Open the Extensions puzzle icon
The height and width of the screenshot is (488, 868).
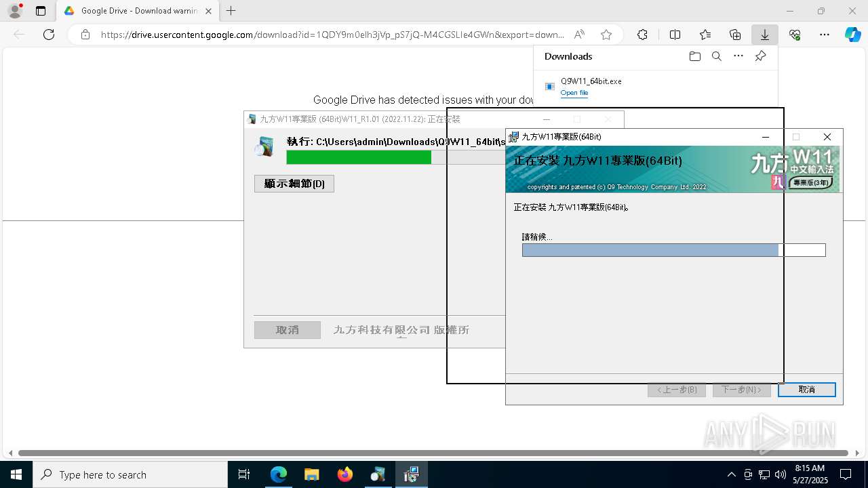tap(642, 35)
